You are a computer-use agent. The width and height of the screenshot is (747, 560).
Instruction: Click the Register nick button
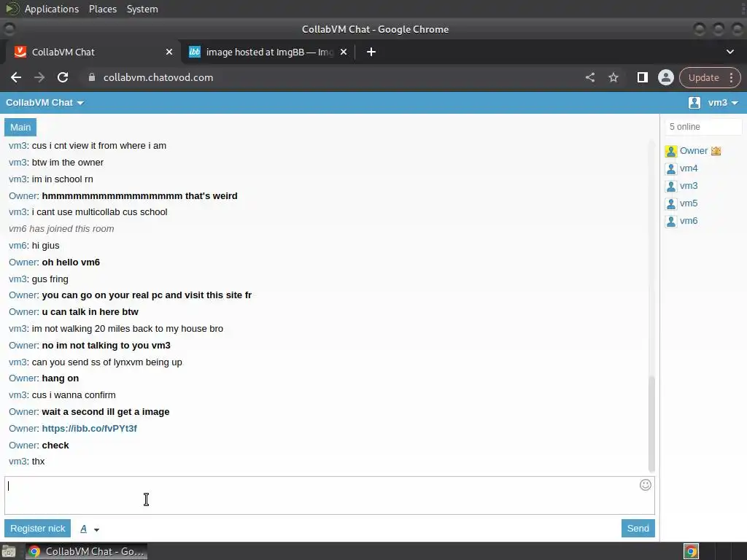[38, 528]
